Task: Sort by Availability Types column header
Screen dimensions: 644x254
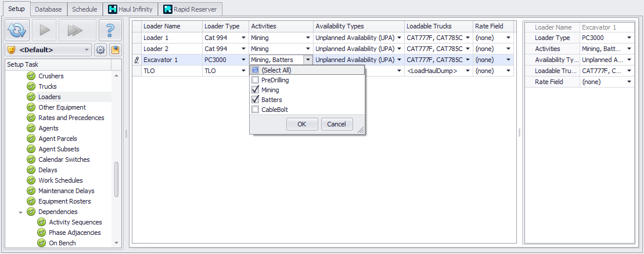Action: point(358,26)
